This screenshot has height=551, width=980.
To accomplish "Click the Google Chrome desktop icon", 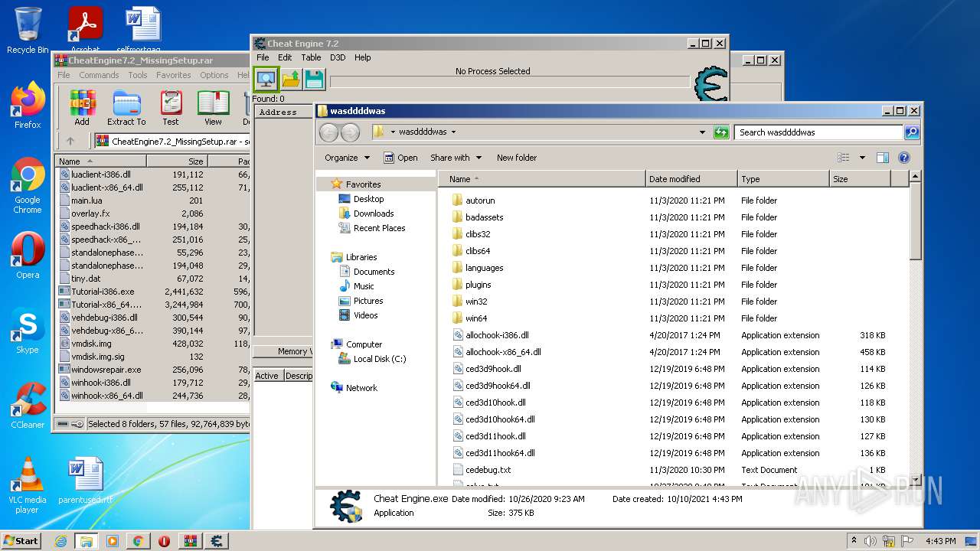I will pos(28,185).
